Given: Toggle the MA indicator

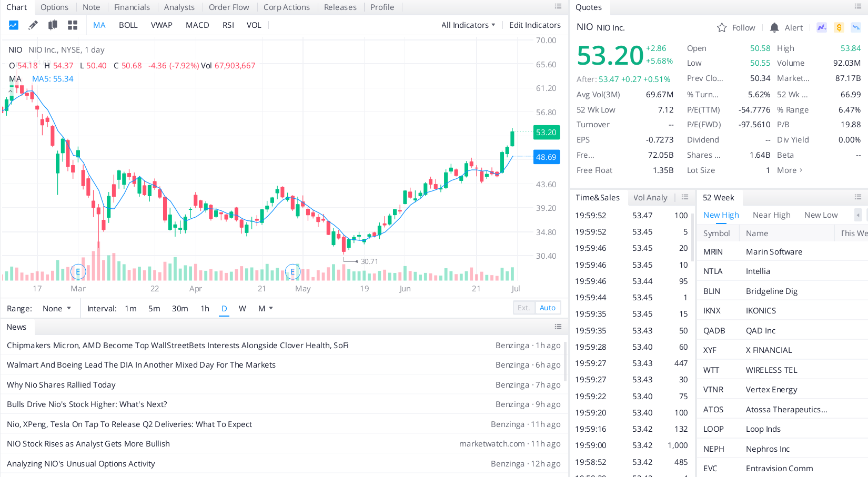Looking at the screenshot, I should (x=99, y=25).
